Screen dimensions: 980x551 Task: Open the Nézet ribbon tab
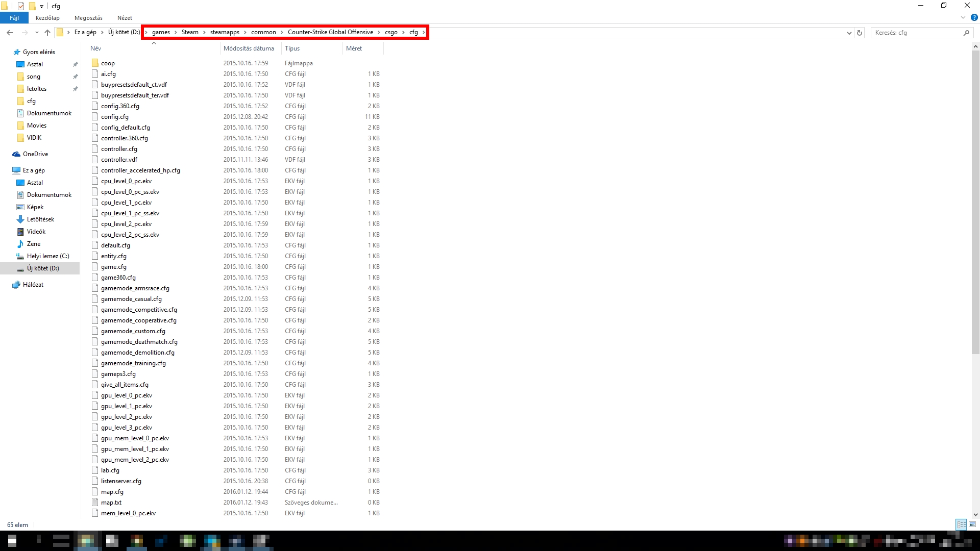pos(125,18)
